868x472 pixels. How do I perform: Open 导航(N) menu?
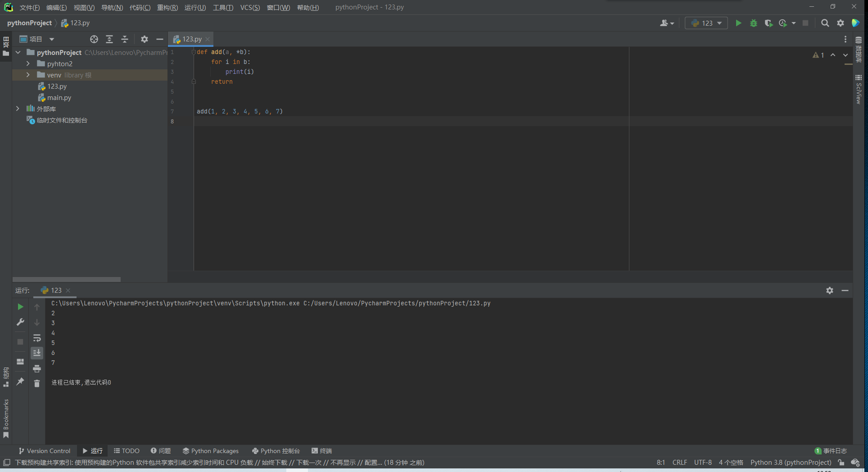coord(112,8)
